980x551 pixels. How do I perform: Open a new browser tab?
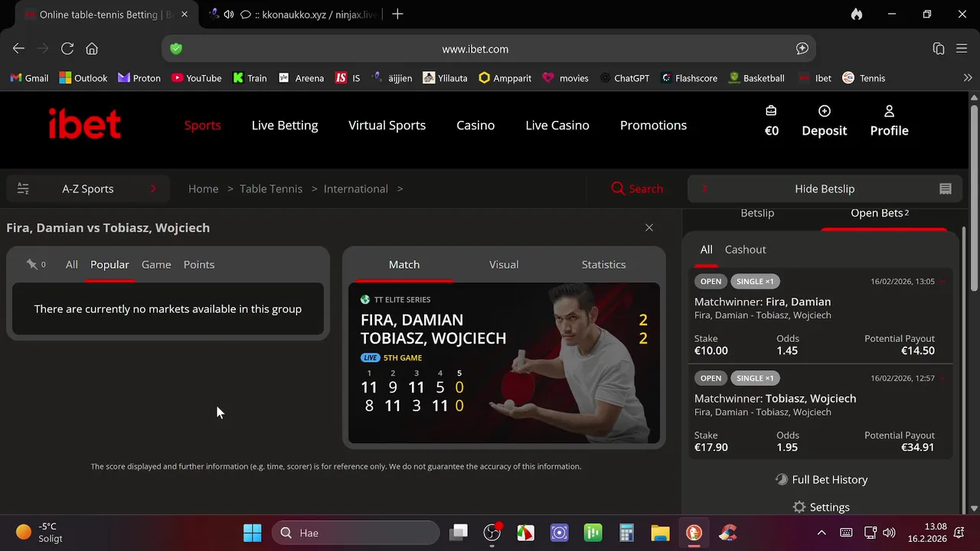[x=397, y=14]
